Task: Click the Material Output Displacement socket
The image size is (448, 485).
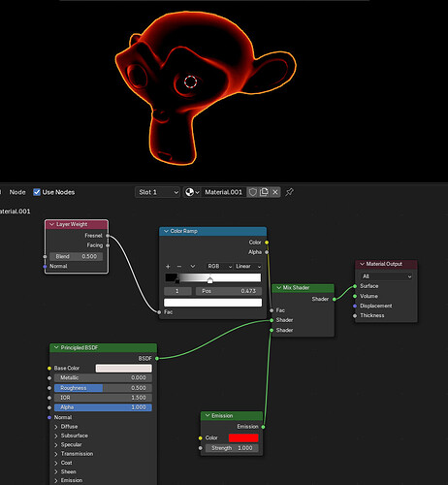Action: [x=355, y=306]
